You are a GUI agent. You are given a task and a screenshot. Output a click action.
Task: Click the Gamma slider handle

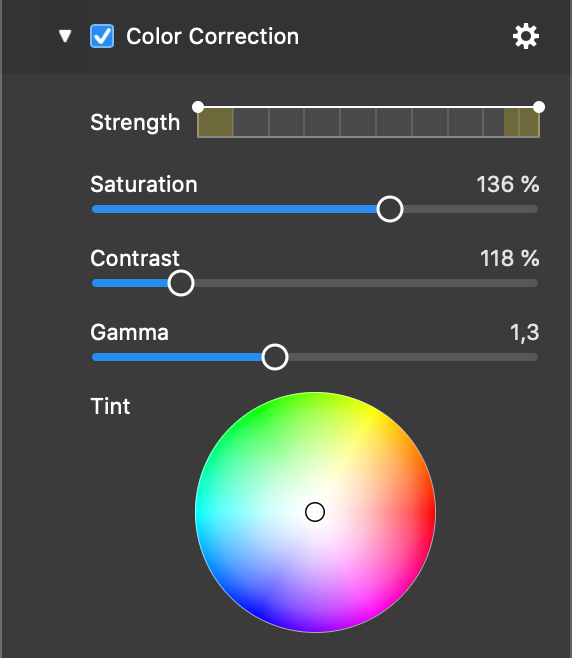click(275, 357)
